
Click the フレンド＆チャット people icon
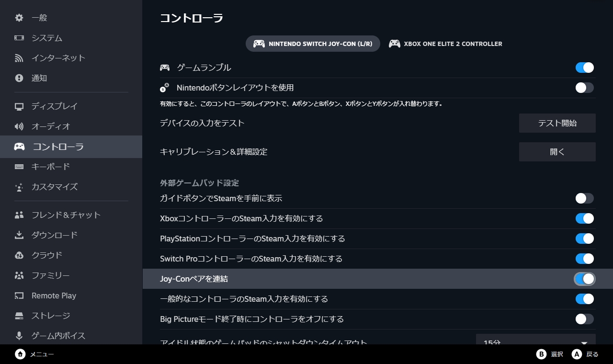pyautogui.click(x=19, y=215)
